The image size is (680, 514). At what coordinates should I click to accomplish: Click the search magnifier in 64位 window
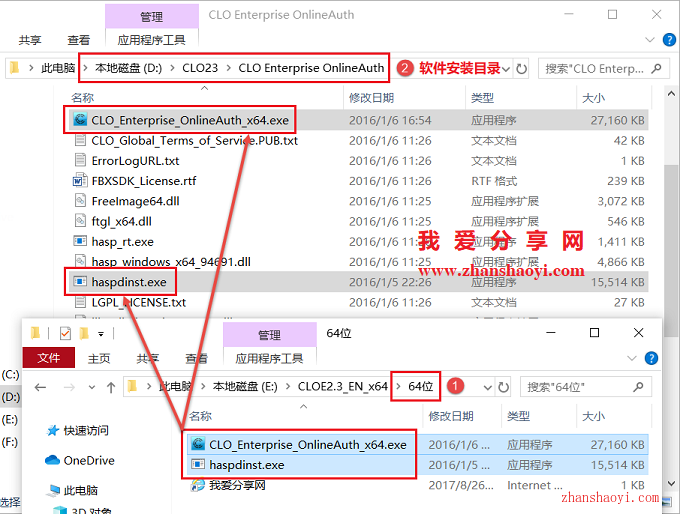click(x=638, y=387)
